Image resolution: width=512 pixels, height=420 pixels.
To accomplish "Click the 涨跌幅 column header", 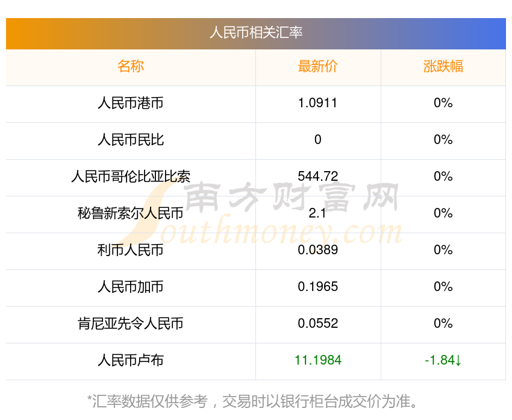I will pos(443,66).
